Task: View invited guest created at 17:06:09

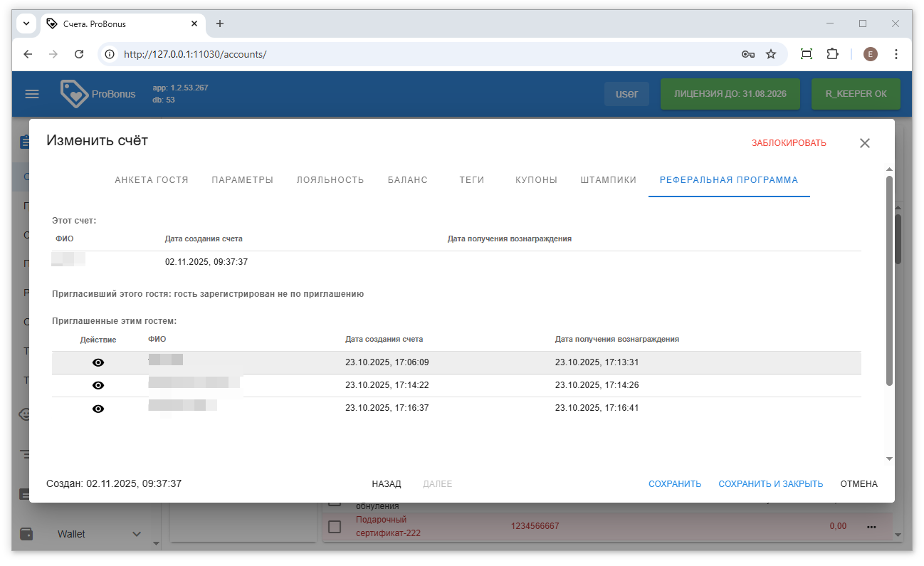Action: (98, 362)
